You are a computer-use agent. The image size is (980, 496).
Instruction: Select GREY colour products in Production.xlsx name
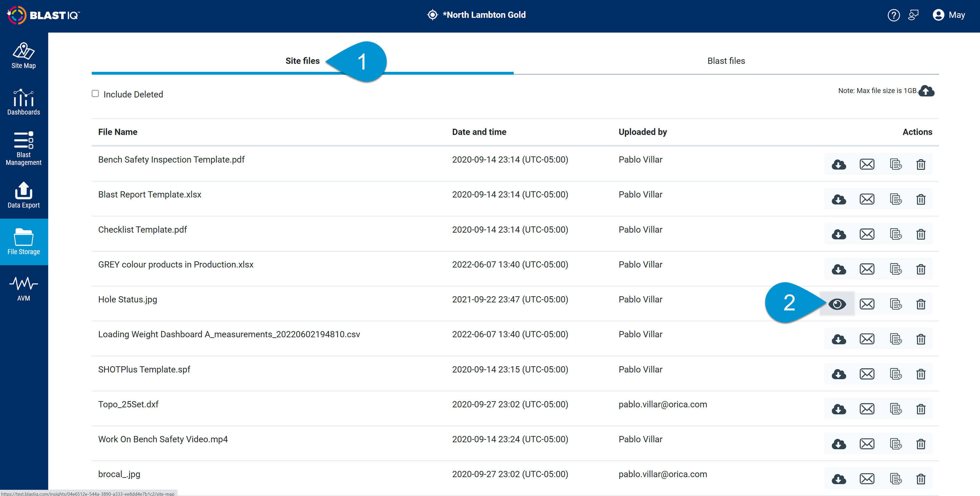(176, 265)
